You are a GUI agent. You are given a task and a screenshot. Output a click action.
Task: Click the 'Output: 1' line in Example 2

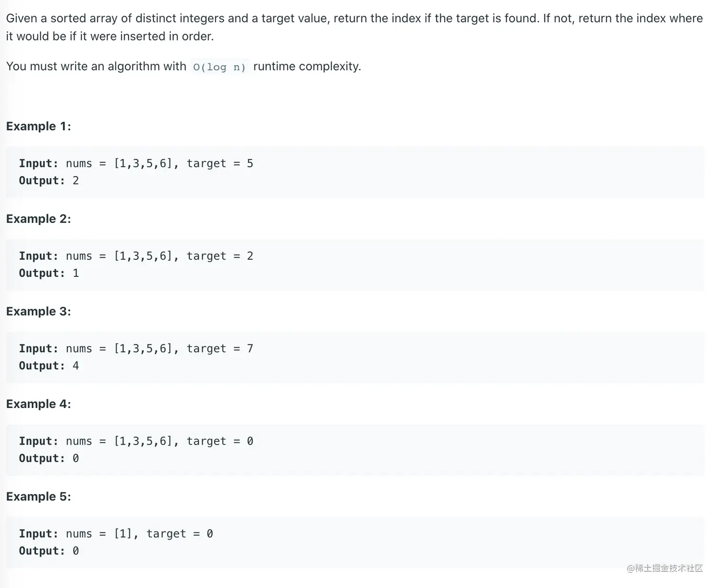(49, 273)
